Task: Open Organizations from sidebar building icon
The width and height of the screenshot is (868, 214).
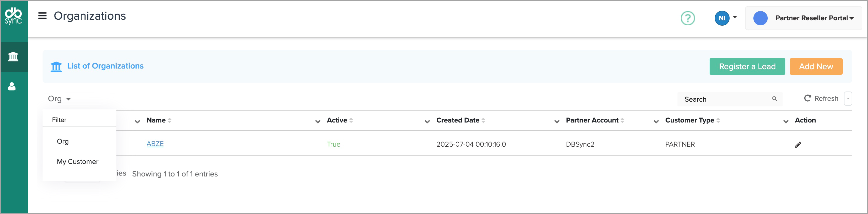Action: click(x=13, y=56)
